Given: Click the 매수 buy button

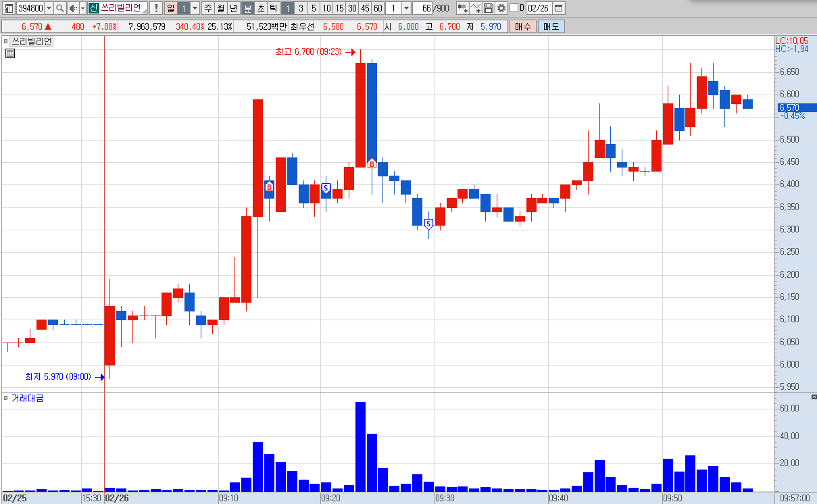Looking at the screenshot, I should pos(523,26).
